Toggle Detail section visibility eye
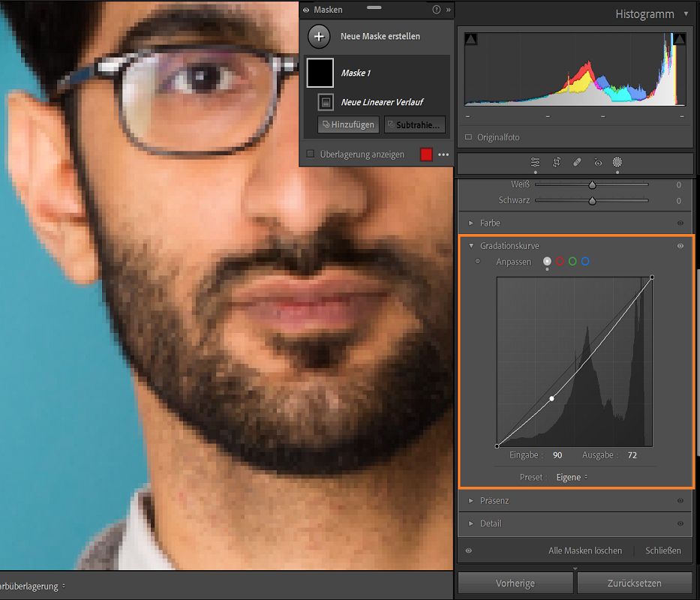The image size is (700, 600). coord(680,523)
